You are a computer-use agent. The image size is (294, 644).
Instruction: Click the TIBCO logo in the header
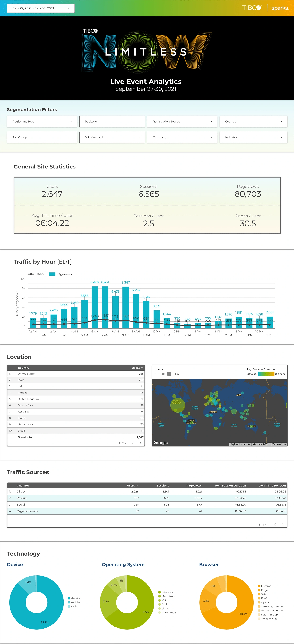click(x=252, y=8)
